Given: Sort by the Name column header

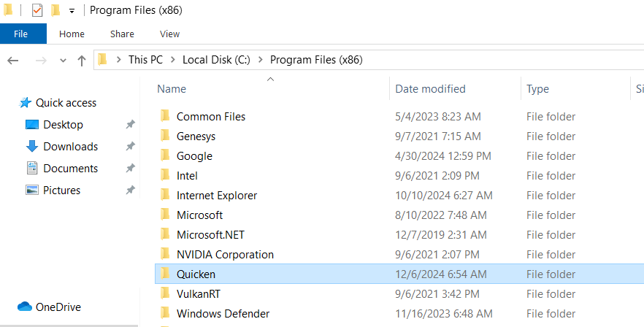Looking at the screenshot, I should point(172,89).
